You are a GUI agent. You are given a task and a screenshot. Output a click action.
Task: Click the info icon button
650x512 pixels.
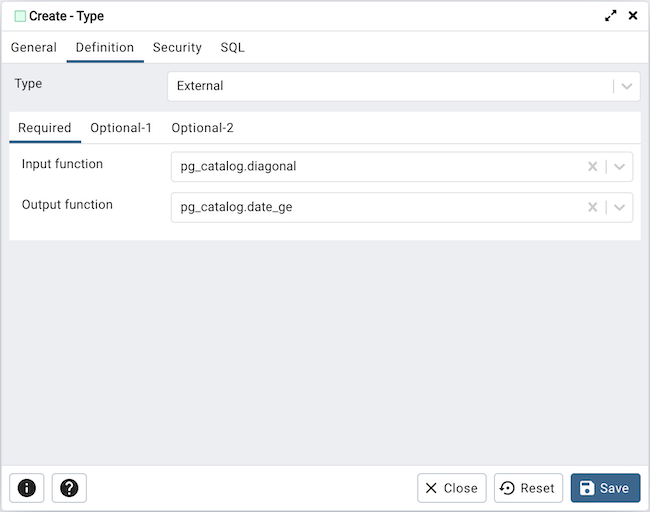tap(27, 488)
